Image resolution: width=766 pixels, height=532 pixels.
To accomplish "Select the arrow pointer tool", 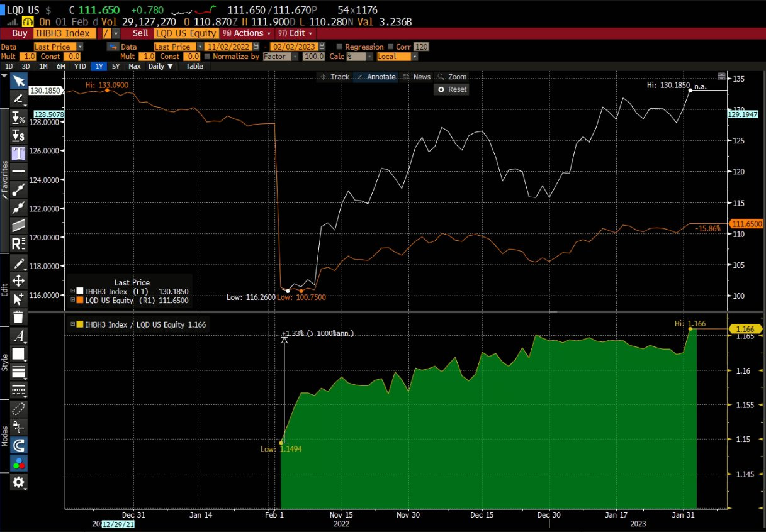I will pos(19,80).
